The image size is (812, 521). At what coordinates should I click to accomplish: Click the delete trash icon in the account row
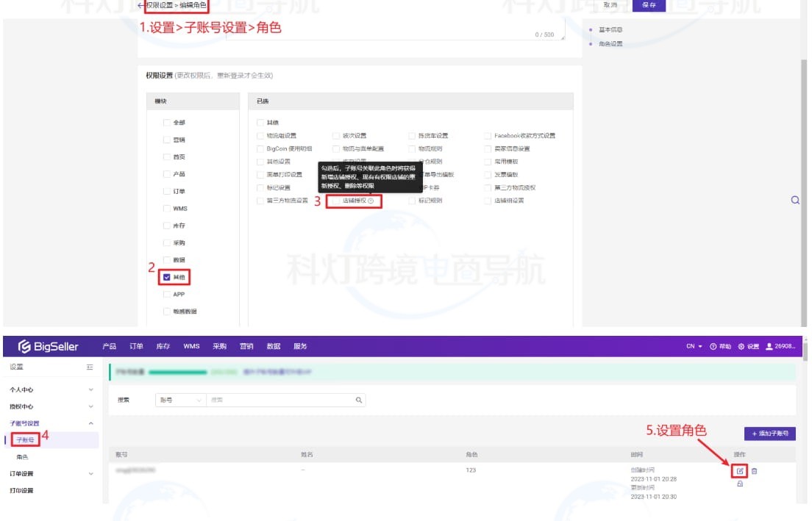[754, 471]
